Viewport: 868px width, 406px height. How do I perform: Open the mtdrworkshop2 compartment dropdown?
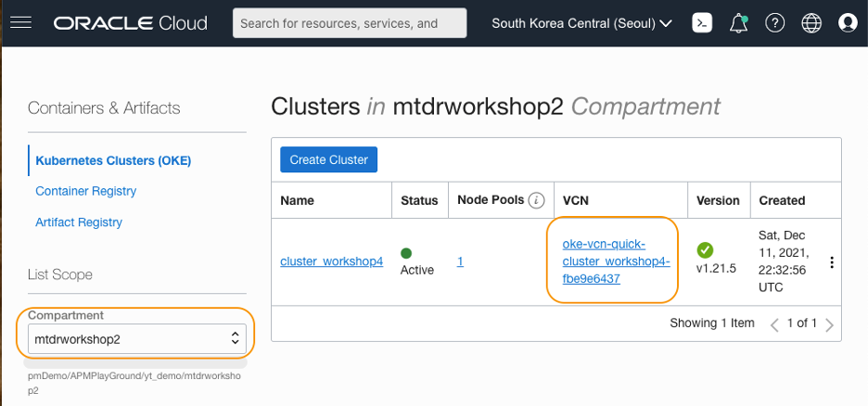[136, 339]
